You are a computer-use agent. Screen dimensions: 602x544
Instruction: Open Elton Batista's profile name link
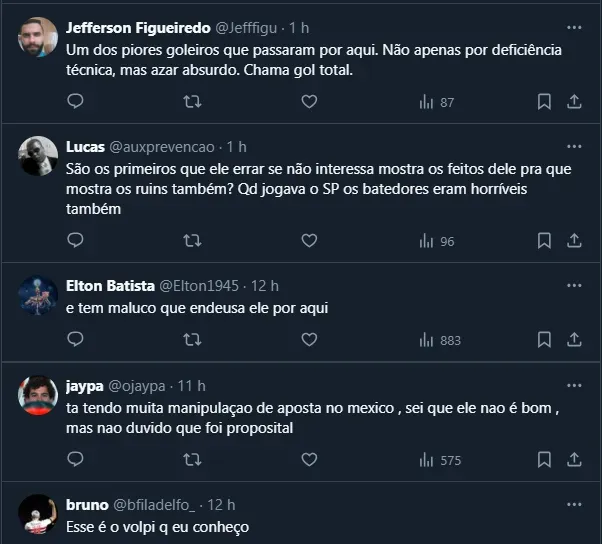click(110, 286)
